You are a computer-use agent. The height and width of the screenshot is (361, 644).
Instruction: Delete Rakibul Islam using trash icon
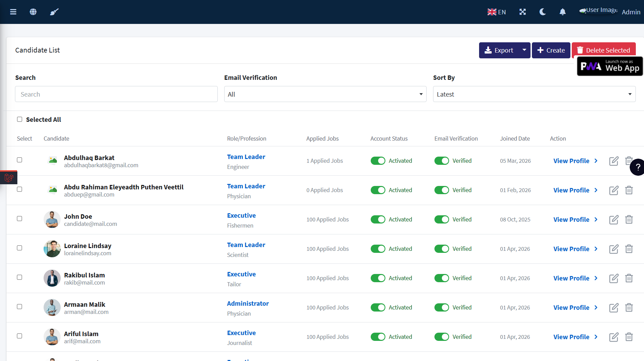(629, 278)
